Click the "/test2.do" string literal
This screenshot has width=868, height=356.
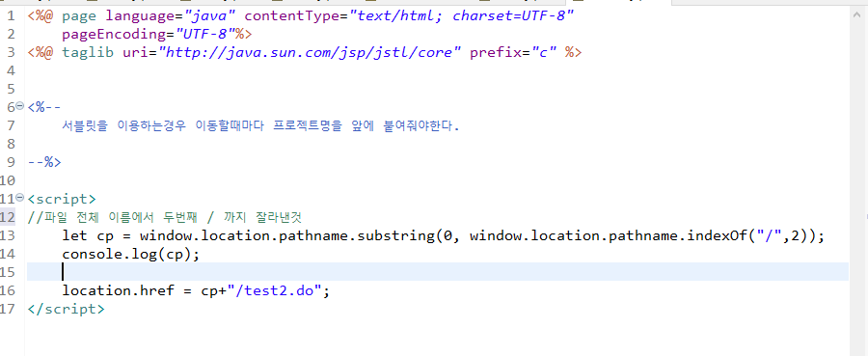click(274, 290)
